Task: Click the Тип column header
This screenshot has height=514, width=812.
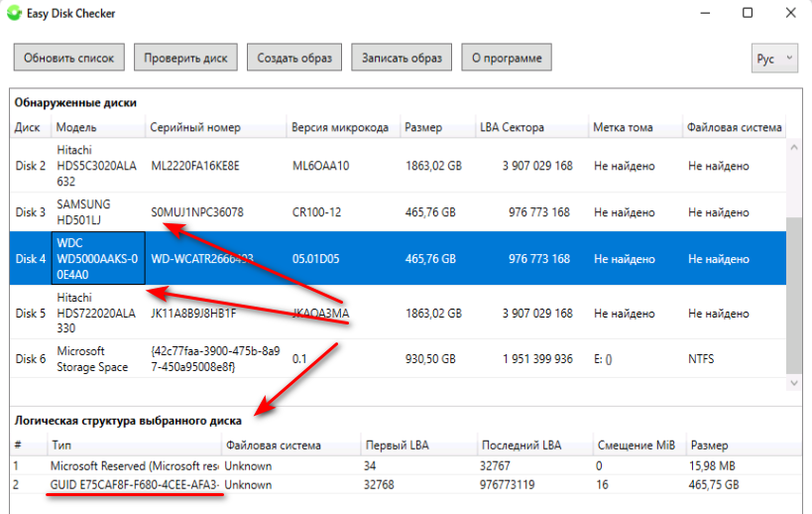Action: (135, 446)
